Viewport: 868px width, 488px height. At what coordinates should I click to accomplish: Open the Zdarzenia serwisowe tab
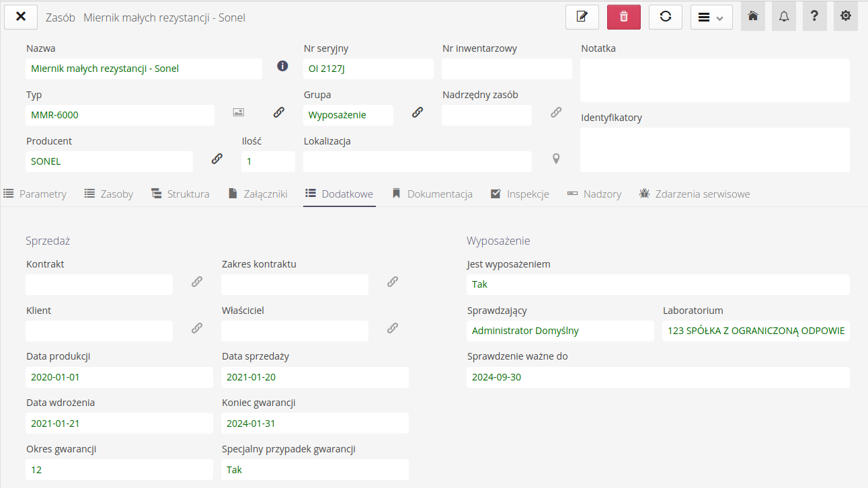(695, 194)
